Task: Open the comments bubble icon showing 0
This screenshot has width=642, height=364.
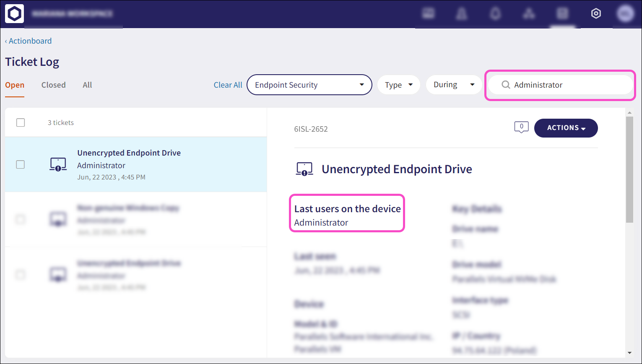Action: [x=521, y=127]
